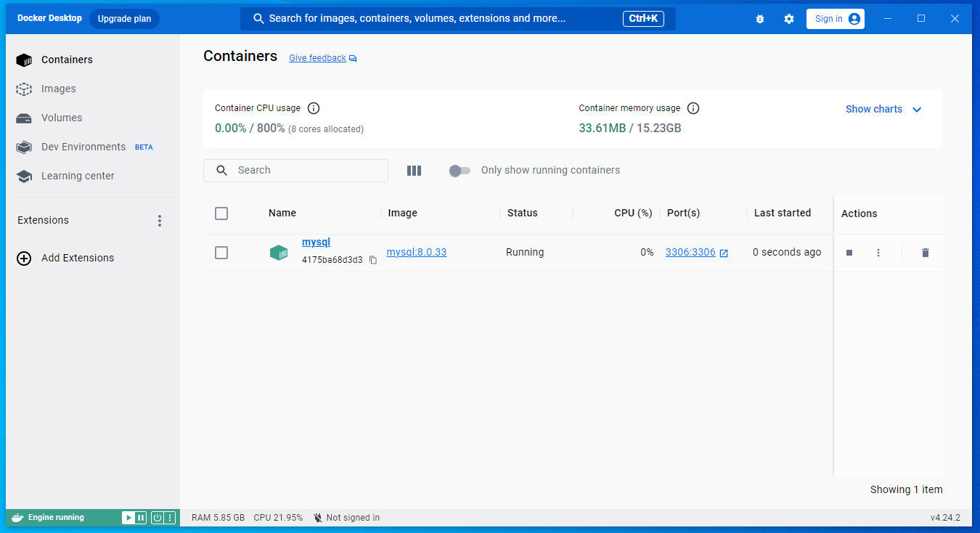Focus the global search bar at top

pos(458,19)
